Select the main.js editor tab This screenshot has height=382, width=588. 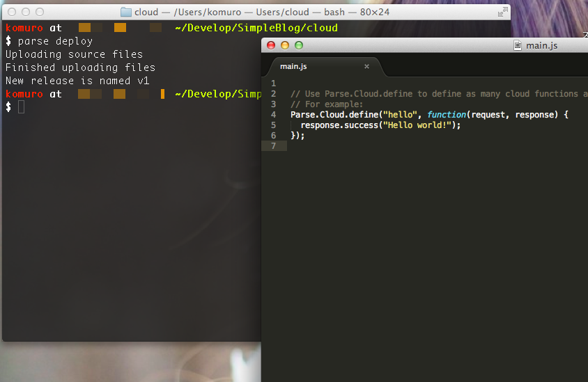point(293,67)
